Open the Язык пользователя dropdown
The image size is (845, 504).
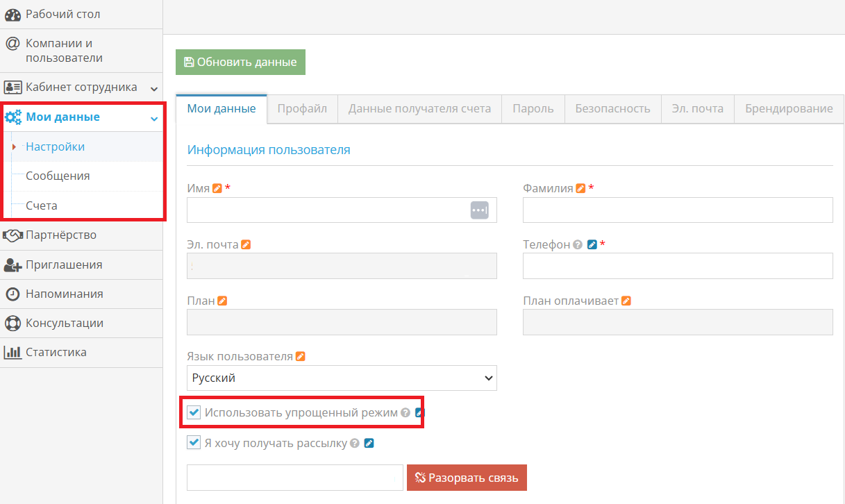point(342,378)
